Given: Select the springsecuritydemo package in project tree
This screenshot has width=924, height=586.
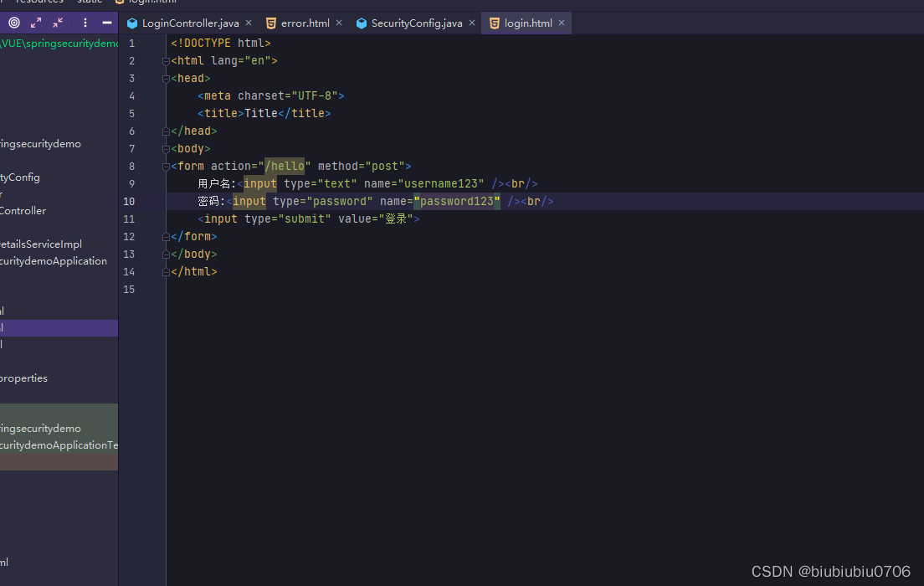Looking at the screenshot, I should click(x=40, y=144).
